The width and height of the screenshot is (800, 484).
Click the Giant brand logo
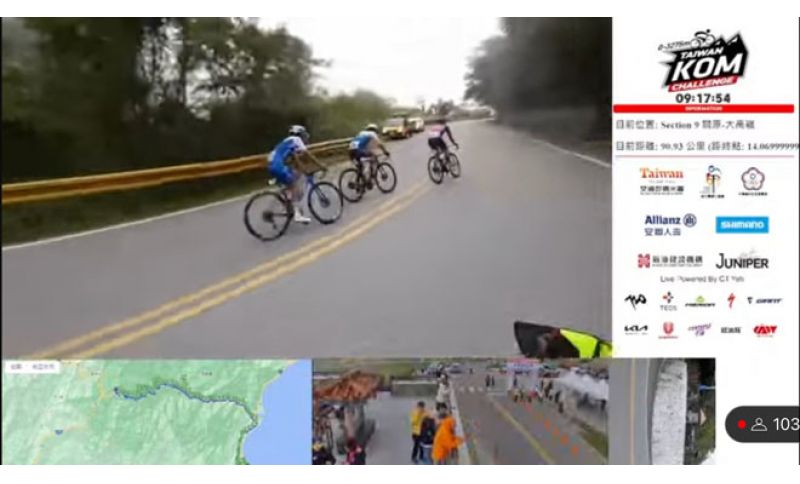764,301
